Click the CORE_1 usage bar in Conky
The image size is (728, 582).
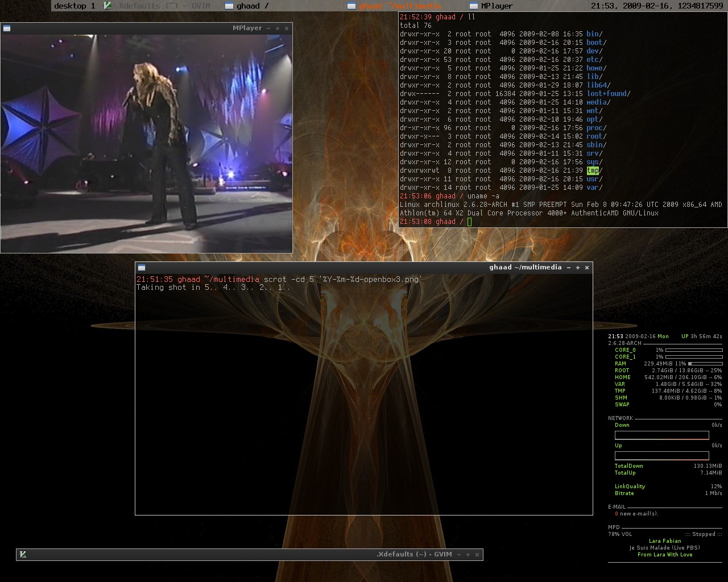[x=694, y=357]
